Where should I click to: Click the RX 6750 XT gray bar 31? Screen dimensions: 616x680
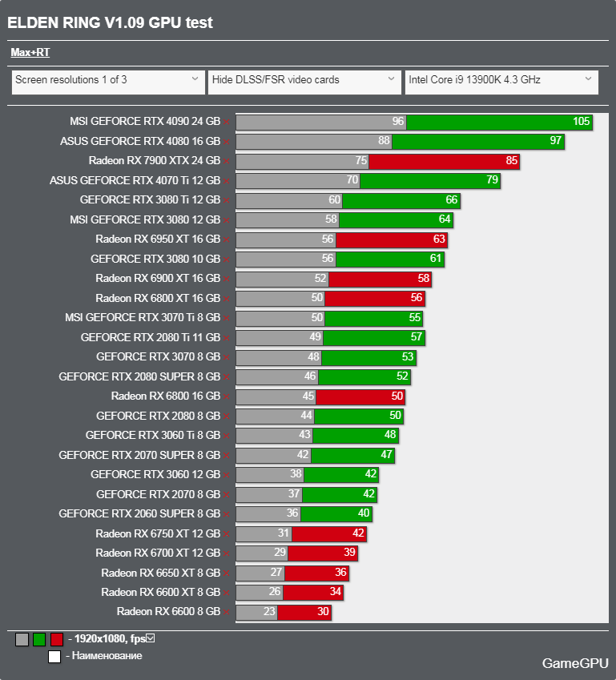pos(264,534)
